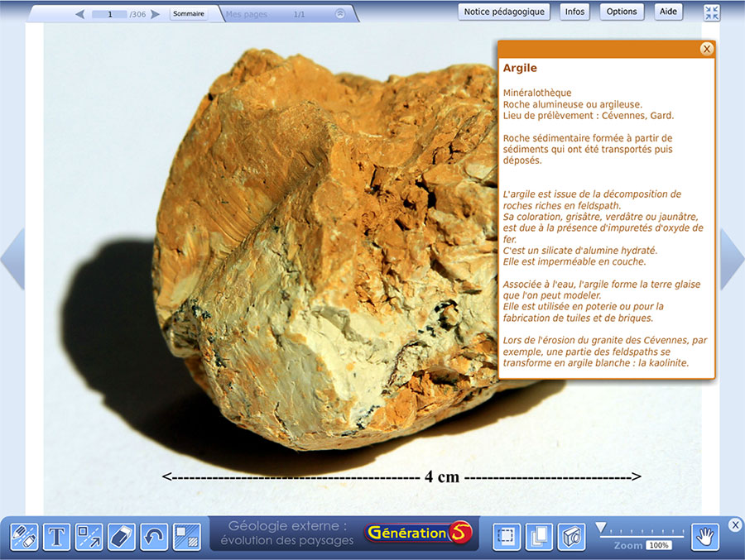This screenshot has width=745, height=560.
Task: Select the Text tool
Action: 56,537
